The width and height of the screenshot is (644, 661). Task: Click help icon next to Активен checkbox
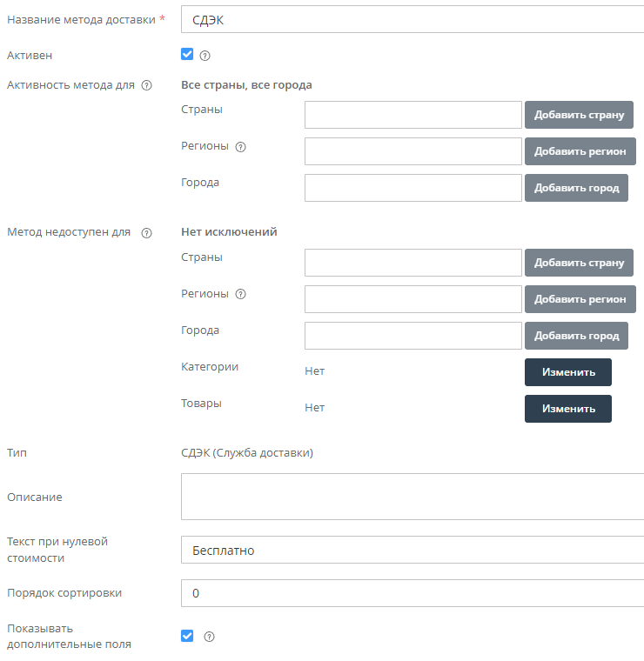(205, 56)
